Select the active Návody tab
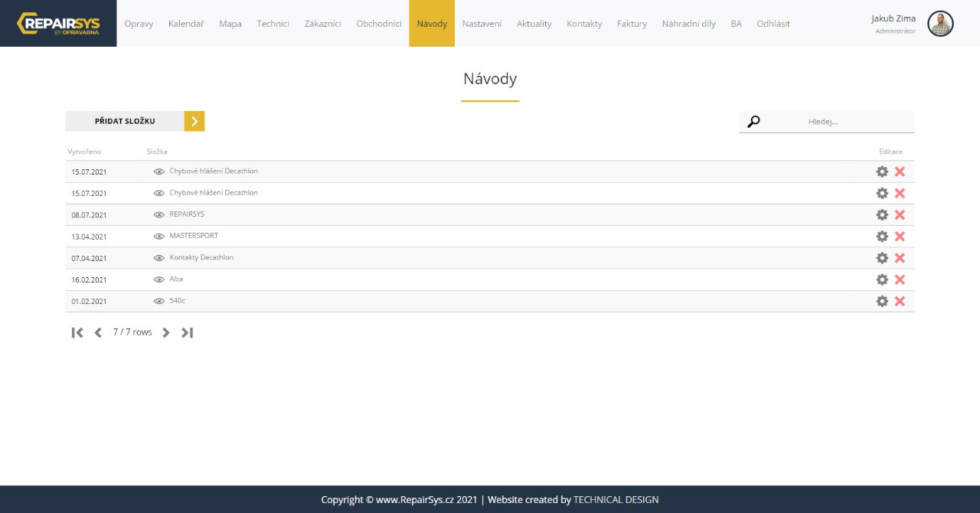This screenshot has height=513, width=980. tap(432, 24)
